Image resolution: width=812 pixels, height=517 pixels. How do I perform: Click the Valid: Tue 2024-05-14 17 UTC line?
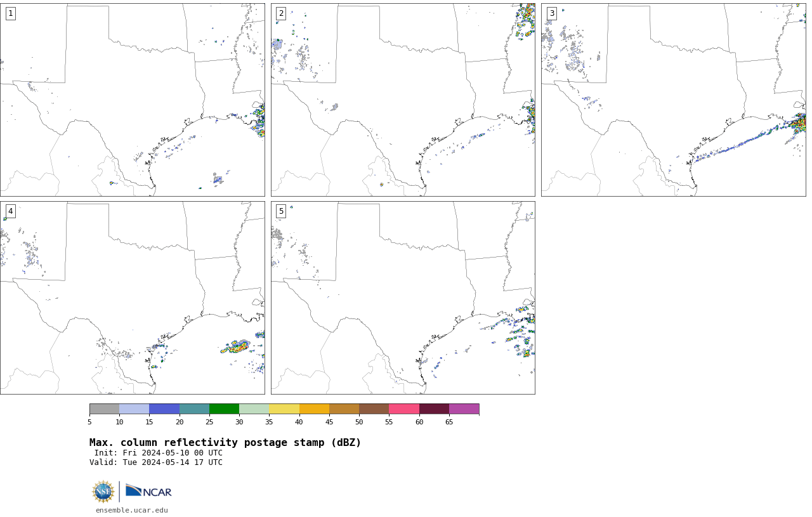156,462
